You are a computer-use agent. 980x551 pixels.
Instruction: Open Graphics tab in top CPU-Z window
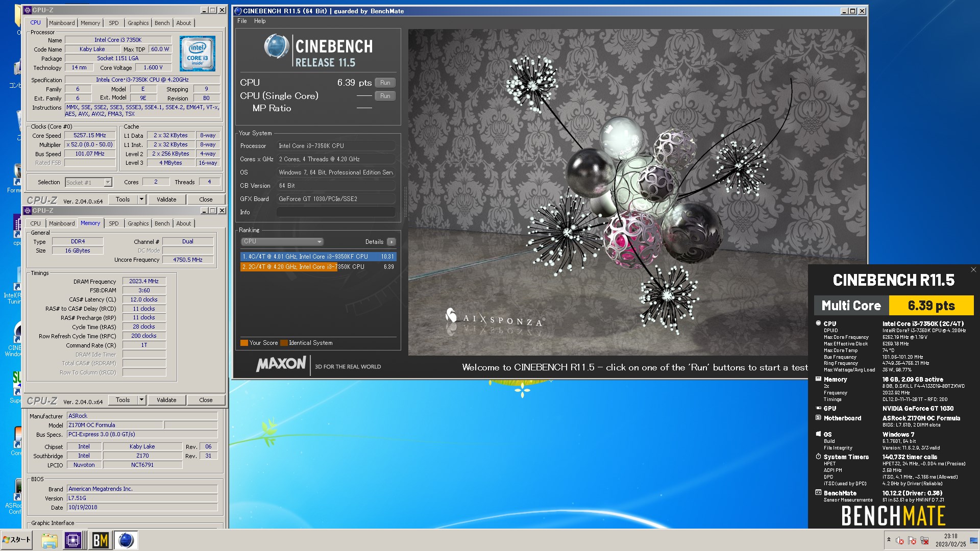click(138, 23)
